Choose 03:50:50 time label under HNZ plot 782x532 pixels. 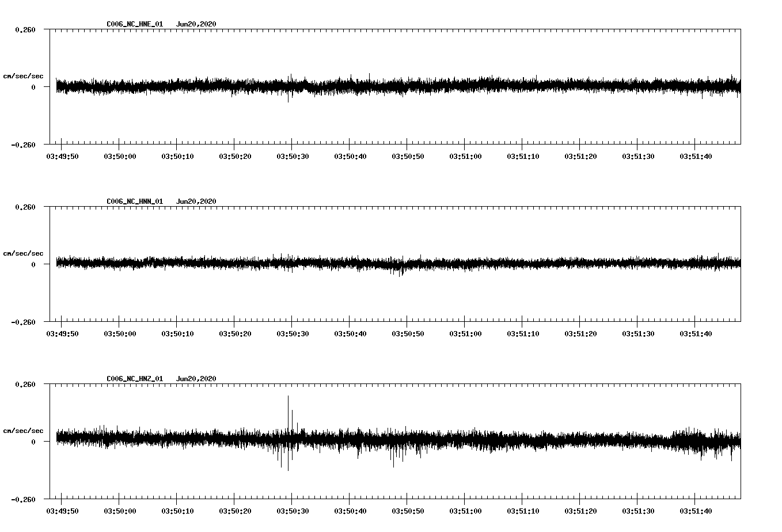coord(408,511)
